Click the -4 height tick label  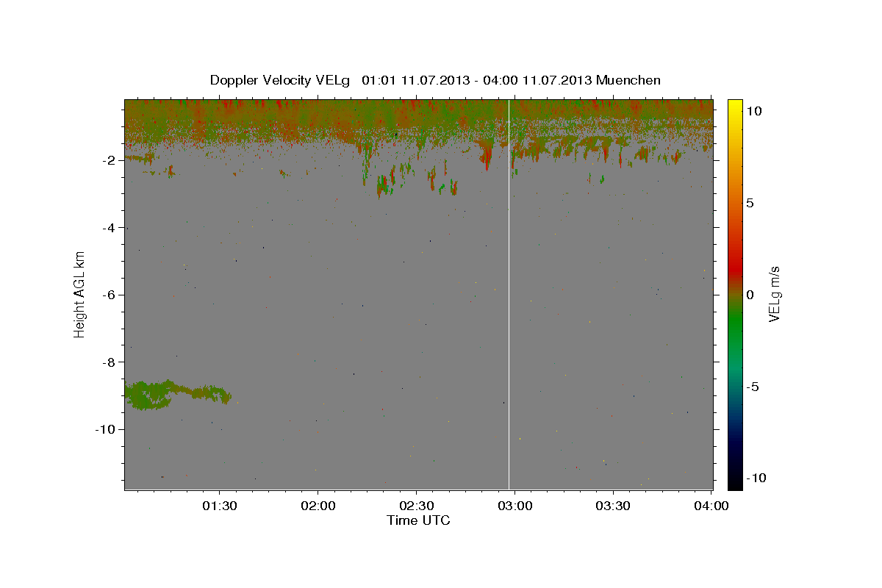(110, 227)
